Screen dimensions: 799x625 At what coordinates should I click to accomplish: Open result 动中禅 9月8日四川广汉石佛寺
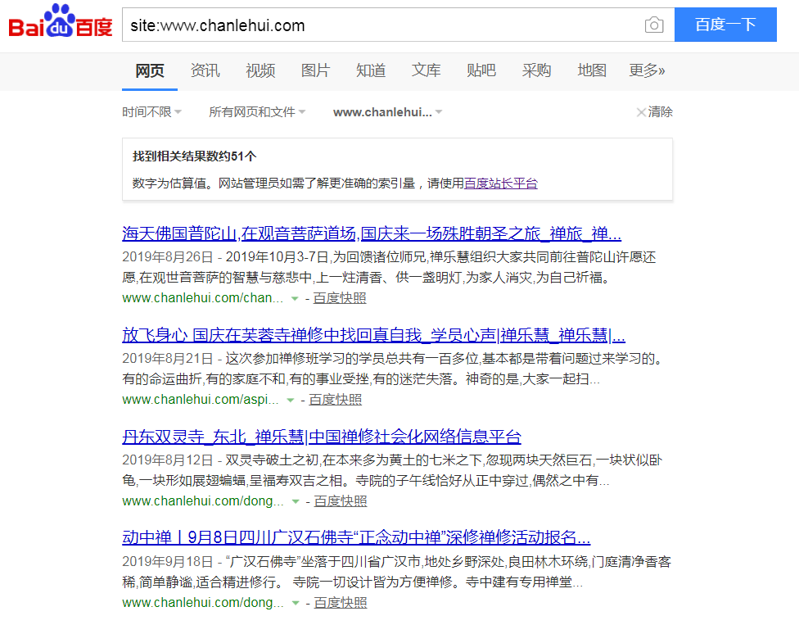tap(356, 537)
